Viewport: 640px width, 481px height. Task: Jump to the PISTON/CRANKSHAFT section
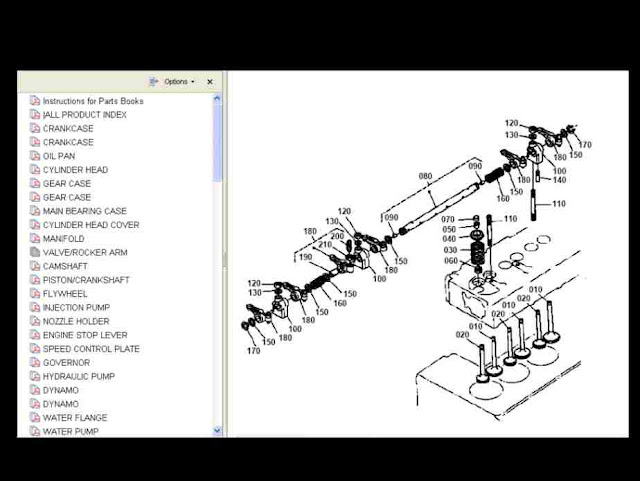tap(86, 280)
